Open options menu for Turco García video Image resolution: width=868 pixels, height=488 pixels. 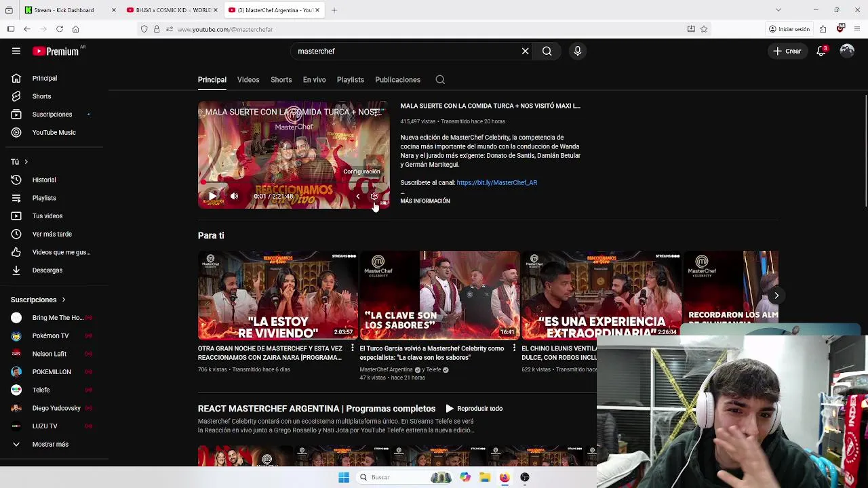pyautogui.click(x=514, y=348)
